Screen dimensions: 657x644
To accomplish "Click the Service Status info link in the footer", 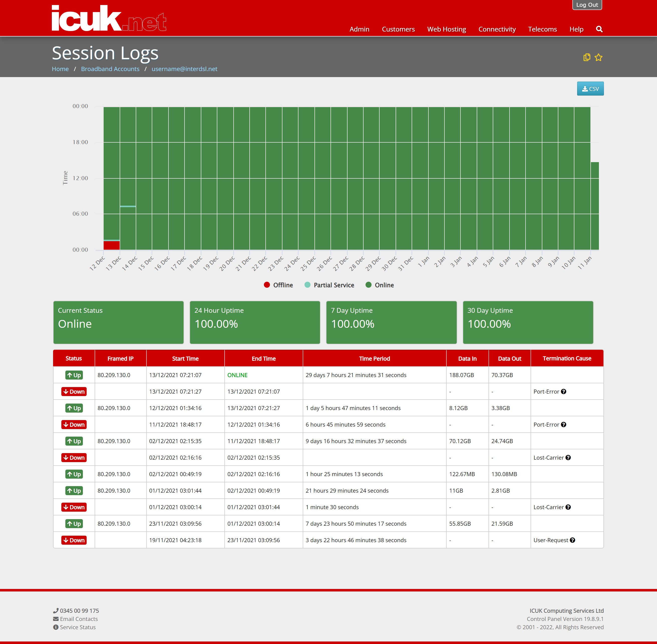I will (x=74, y=627).
